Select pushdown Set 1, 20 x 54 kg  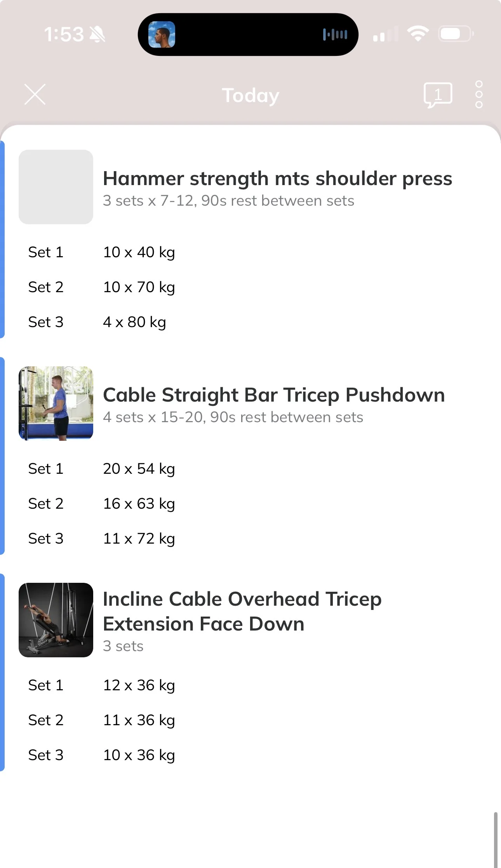250,469
